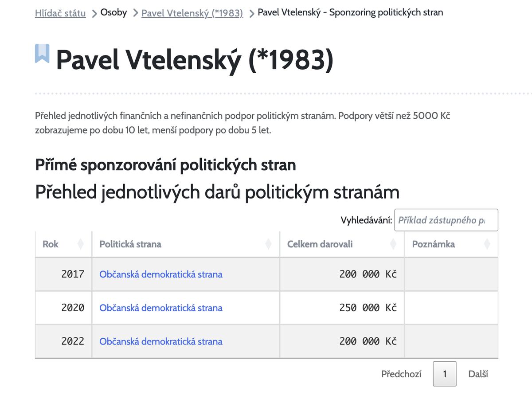532x403 pixels.
Task: Open Občanská demokratická strana link for 2020
Action: point(161,308)
